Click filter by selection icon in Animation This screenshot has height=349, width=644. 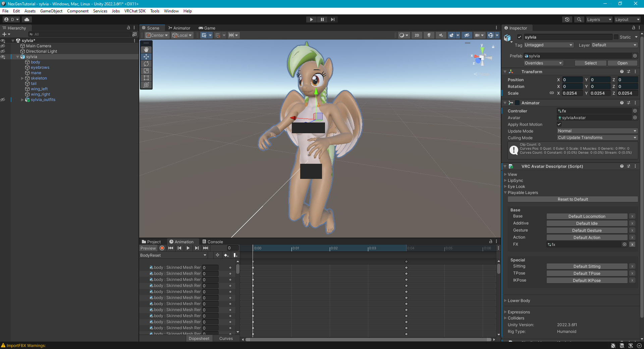pyautogui.click(x=217, y=255)
